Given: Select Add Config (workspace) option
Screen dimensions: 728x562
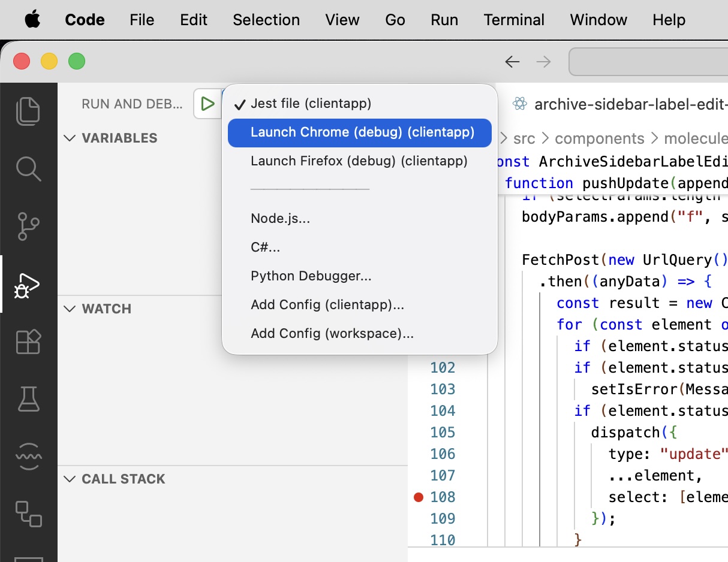Looking at the screenshot, I should tap(332, 333).
